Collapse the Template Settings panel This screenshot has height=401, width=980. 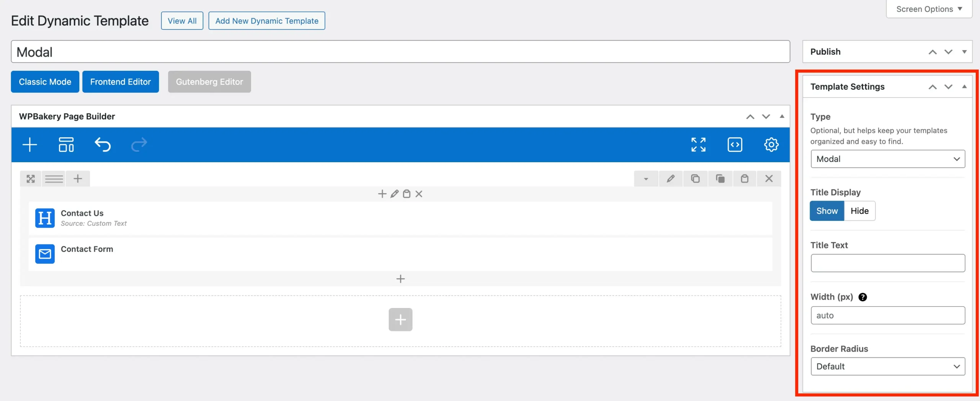965,86
